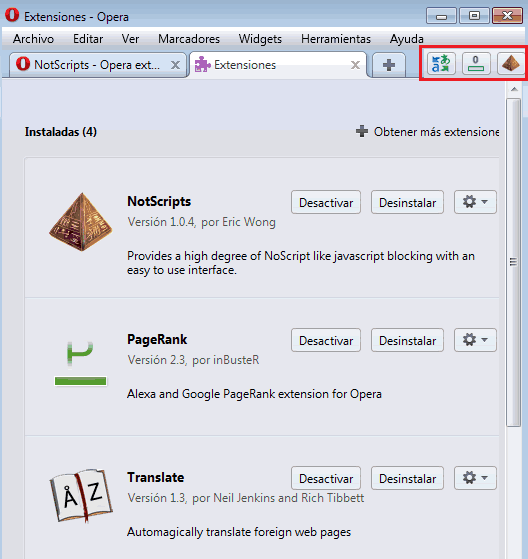Screen dimensions: 528x559
Task: Open the Herramientas menu
Action: [x=336, y=39]
